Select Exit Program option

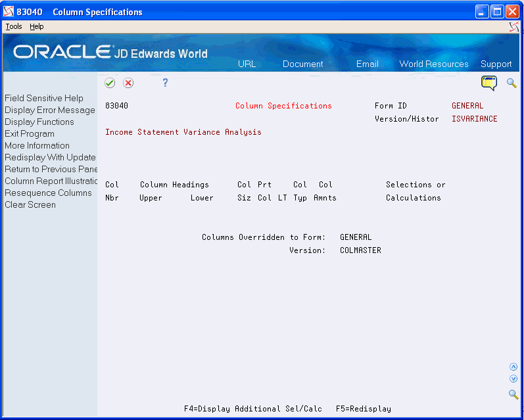[30, 133]
